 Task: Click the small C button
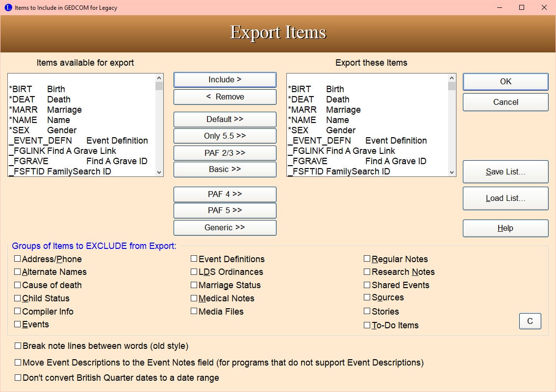(530, 321)
